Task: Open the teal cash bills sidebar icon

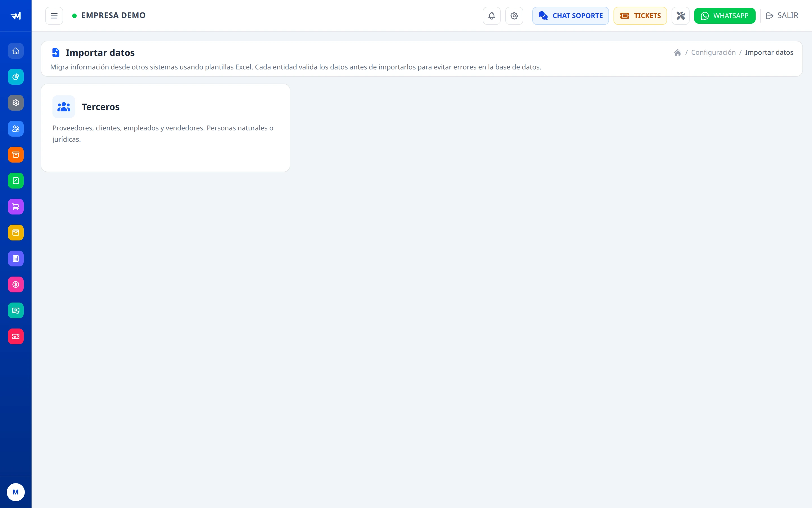Action: point(16,310)
